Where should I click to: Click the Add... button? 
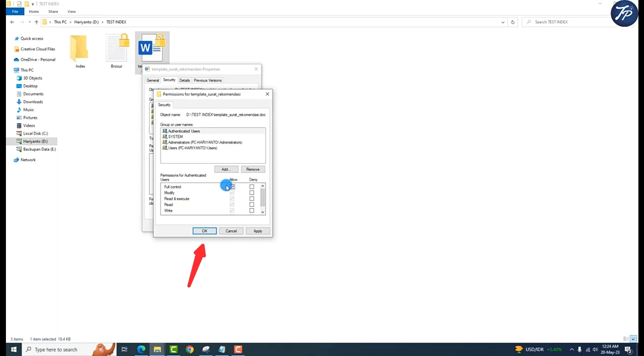point(226,169)
